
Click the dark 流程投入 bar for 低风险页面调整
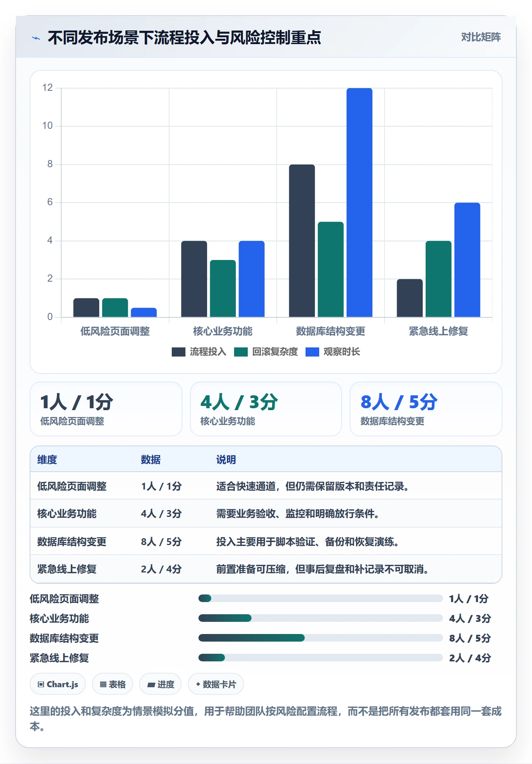tap(86, 308)
